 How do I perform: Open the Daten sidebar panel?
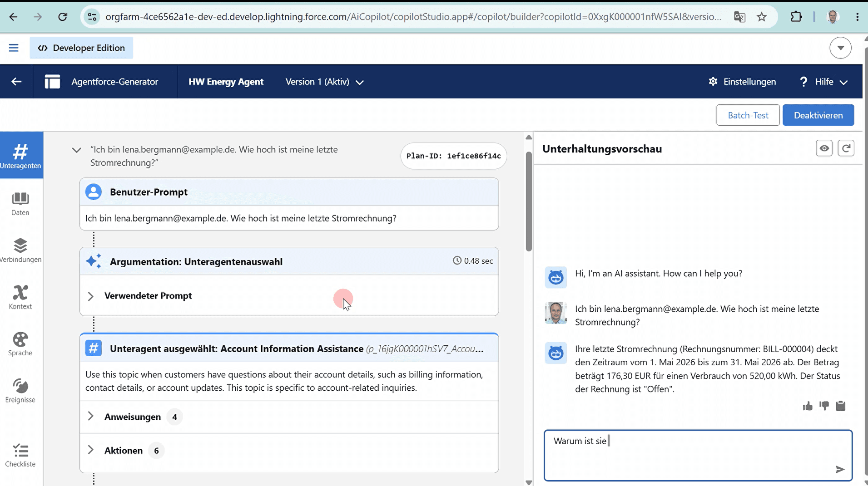(x=20, y=204)
